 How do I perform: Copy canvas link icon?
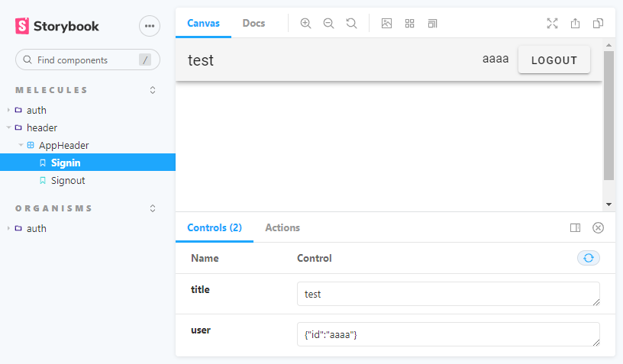point(599,24)
